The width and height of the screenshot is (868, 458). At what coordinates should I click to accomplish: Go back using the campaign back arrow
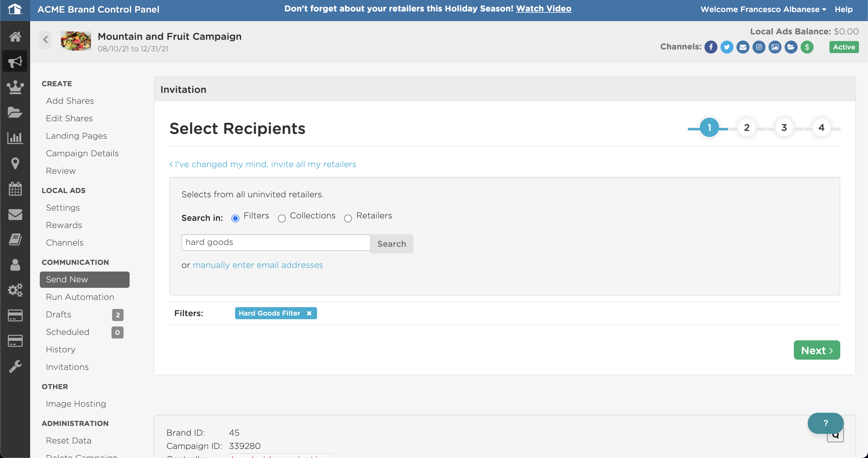45,40
